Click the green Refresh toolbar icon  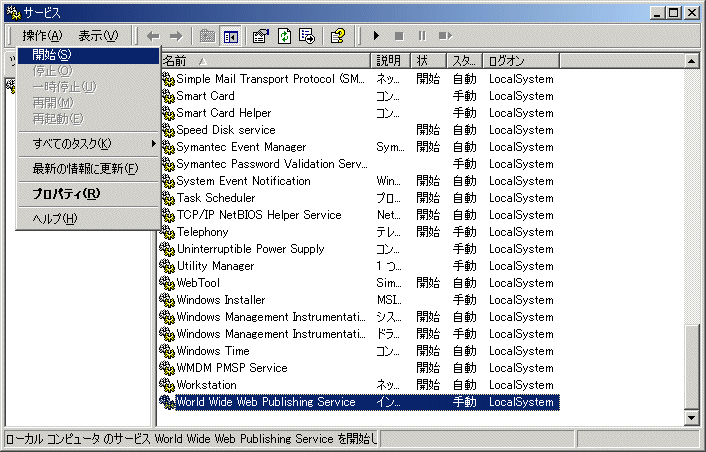(285, 36)
